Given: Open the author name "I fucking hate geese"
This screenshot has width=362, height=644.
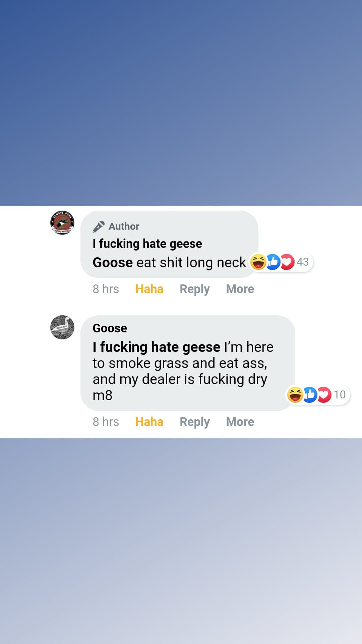Looking at the screenshot, I should pyautogui.click(x=147, y=244).
